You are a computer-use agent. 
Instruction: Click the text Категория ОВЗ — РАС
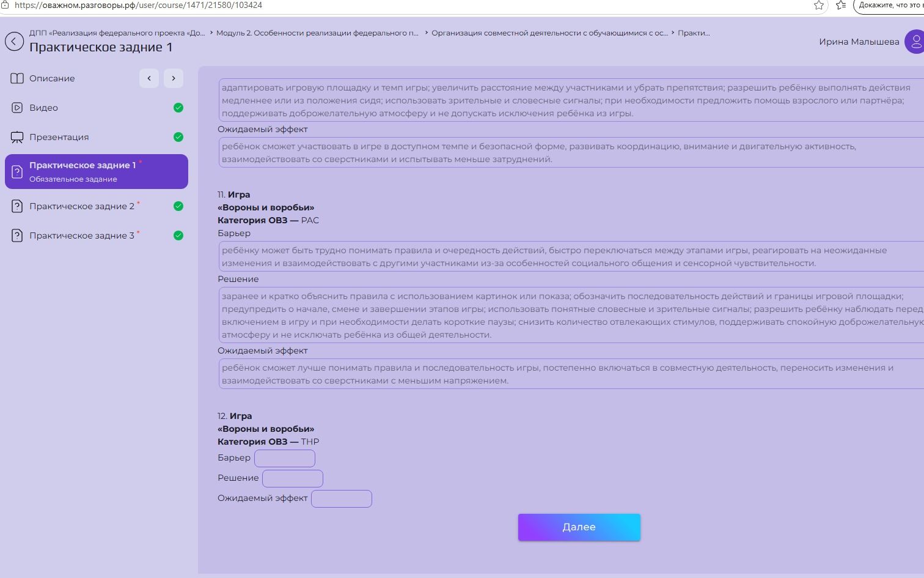click(268, 220)
